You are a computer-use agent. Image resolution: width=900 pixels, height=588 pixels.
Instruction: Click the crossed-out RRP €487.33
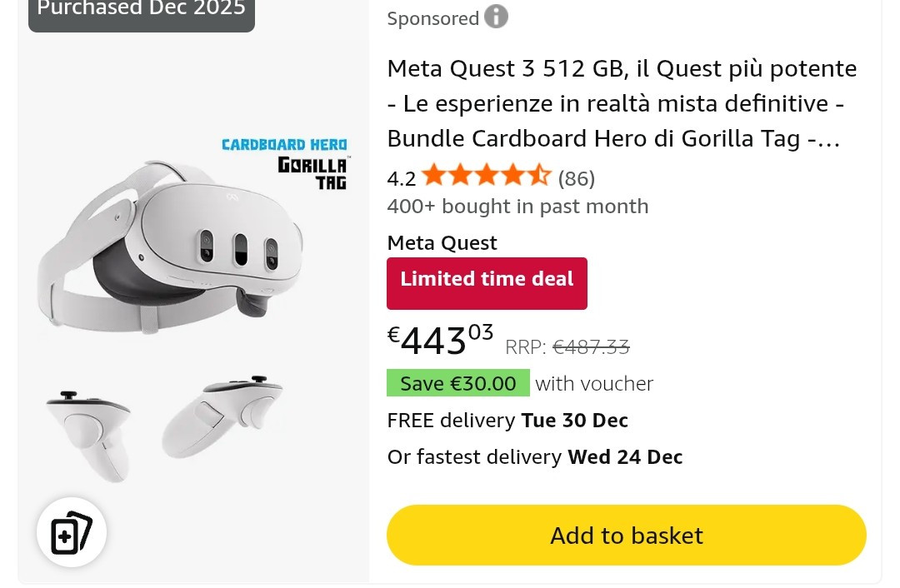coord(591,347)
